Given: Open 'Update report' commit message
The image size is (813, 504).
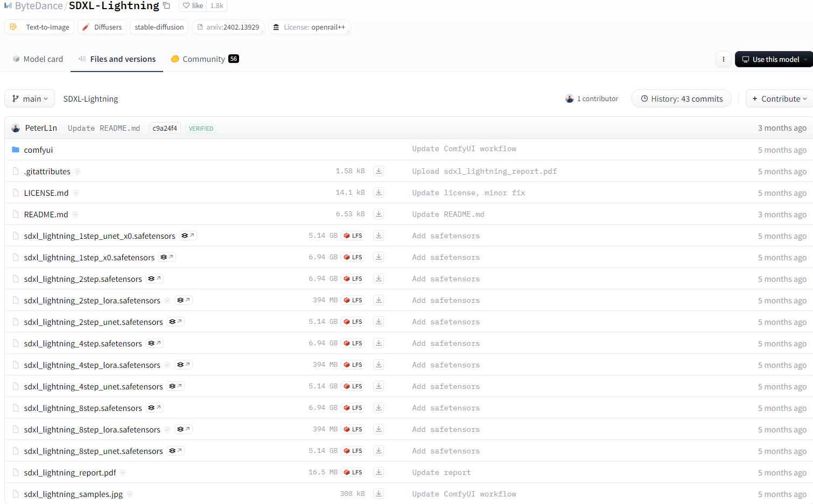Looking at the screenshot, I should click(441, 472).
